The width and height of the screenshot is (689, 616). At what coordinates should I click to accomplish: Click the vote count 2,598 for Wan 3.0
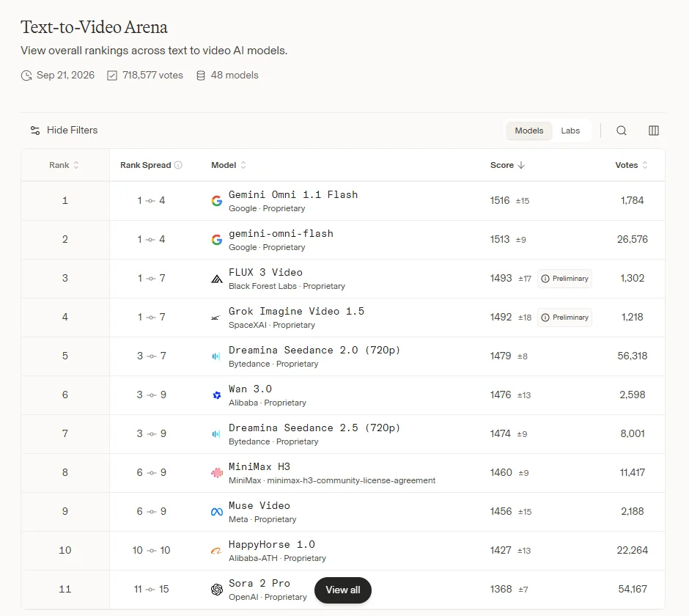(633, 395)
